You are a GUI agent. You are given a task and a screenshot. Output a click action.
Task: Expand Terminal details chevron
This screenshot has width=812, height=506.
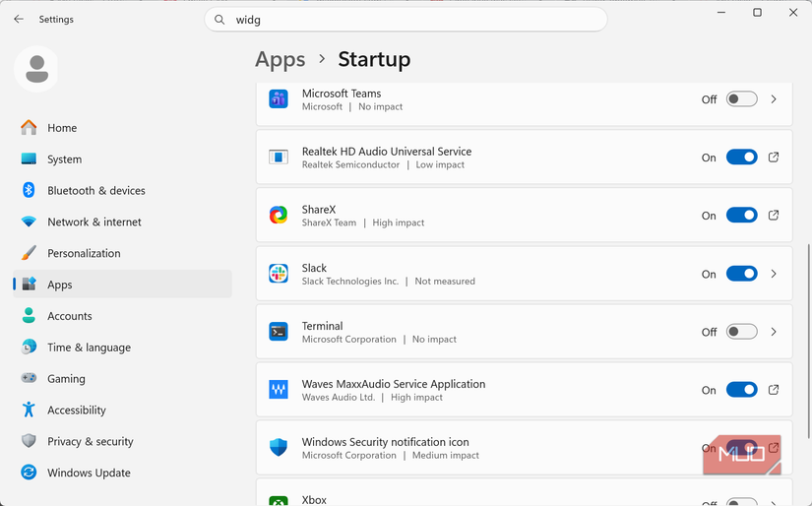(x=774, y=332)
